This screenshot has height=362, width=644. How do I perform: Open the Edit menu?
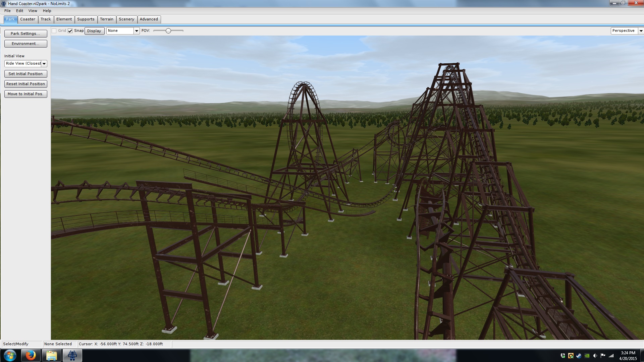pyautogui.click(x=19, y=11)
